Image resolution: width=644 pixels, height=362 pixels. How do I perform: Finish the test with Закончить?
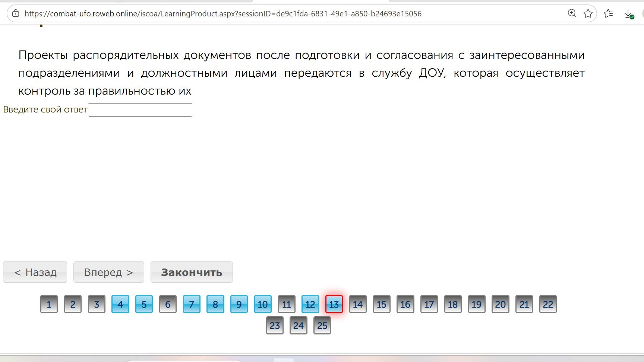(192, 272)
